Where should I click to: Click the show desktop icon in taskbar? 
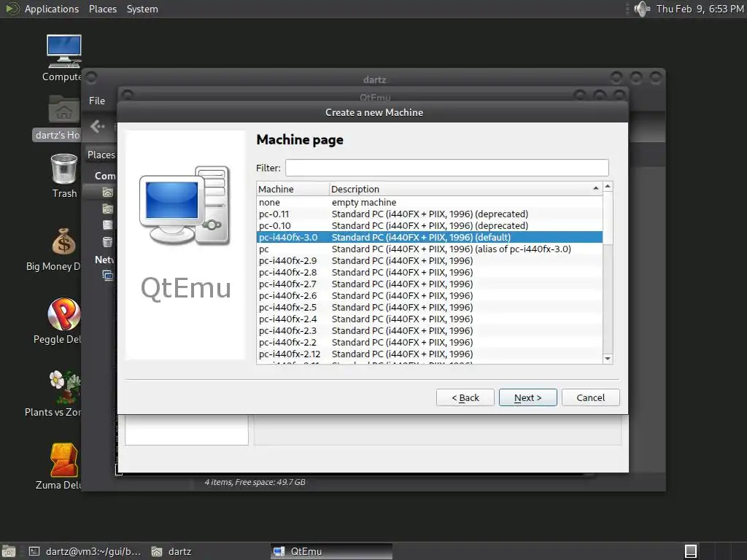(x=8, y=551)
